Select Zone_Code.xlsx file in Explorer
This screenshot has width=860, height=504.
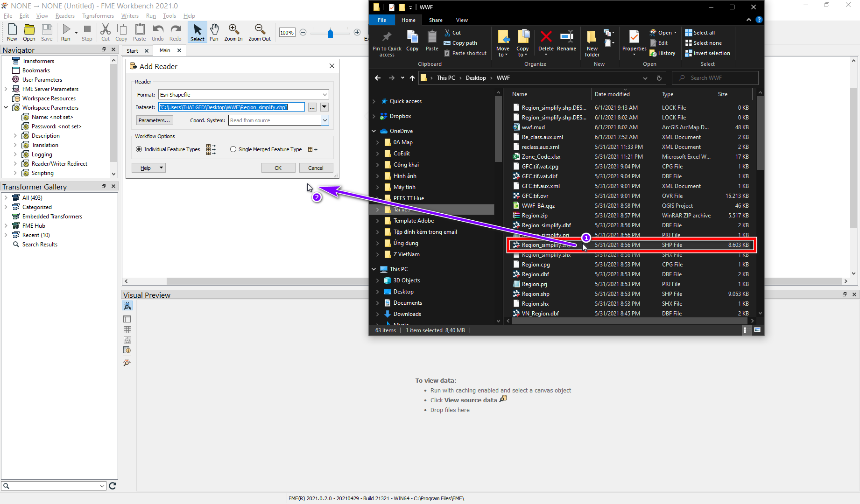click(x=541, y=157)
